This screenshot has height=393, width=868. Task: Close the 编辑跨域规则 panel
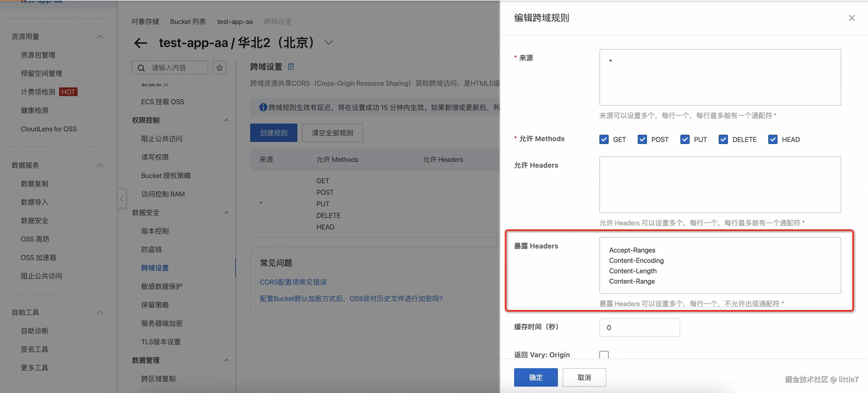click(x=851, y=18)
